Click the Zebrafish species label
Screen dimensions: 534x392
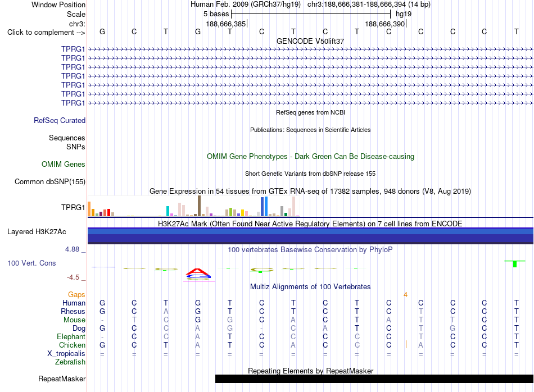click(70, 362)
